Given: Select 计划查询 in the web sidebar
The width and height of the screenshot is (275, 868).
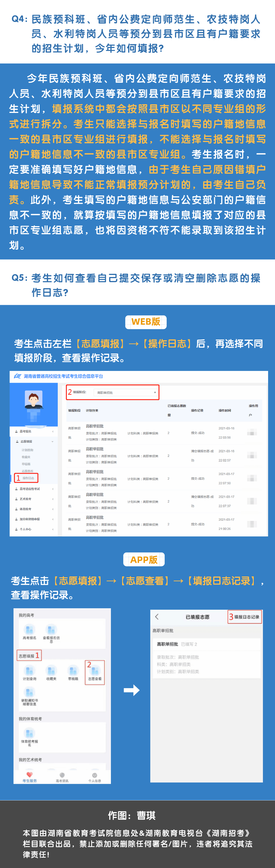Looking at the screenshot, I should 28,450.
